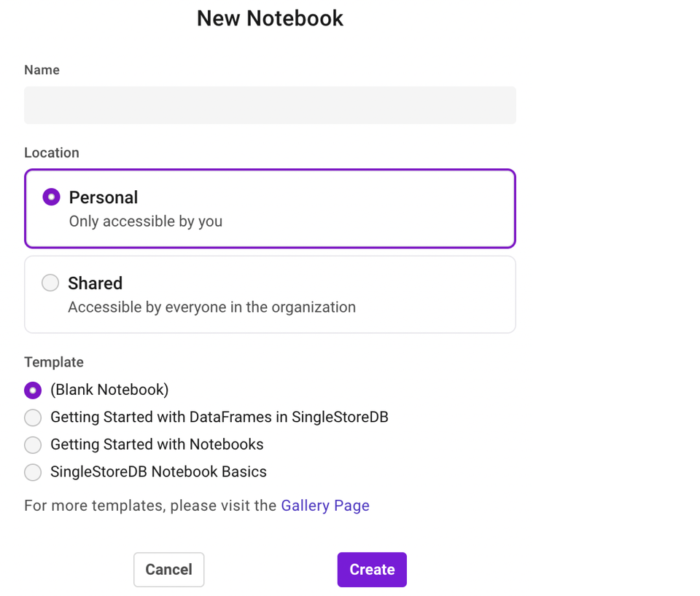Viewport: 700px width, 596px height.
Task: Click the Shared card heading text
Action: [x=95, y=283]
